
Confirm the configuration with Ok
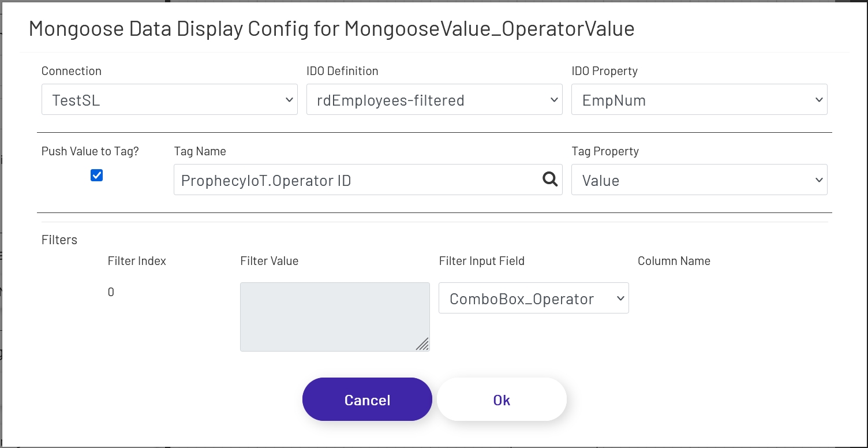coord(501,399)
